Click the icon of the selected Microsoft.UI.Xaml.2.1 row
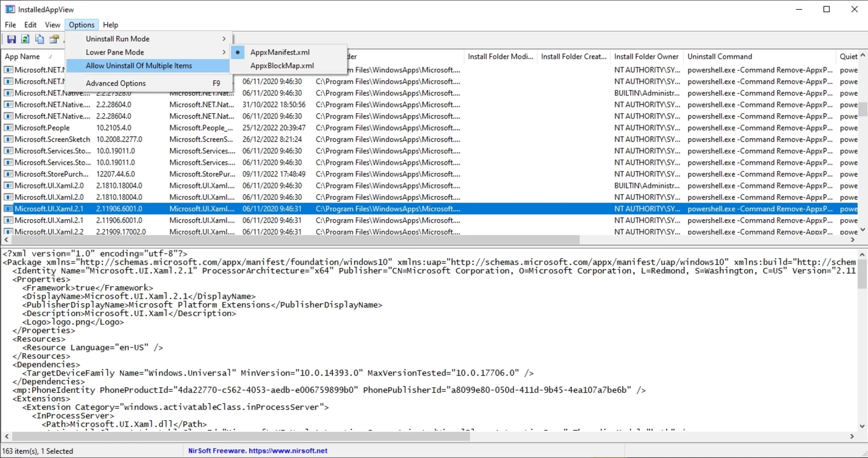868x458 pixels. click(x=9, y=208)
